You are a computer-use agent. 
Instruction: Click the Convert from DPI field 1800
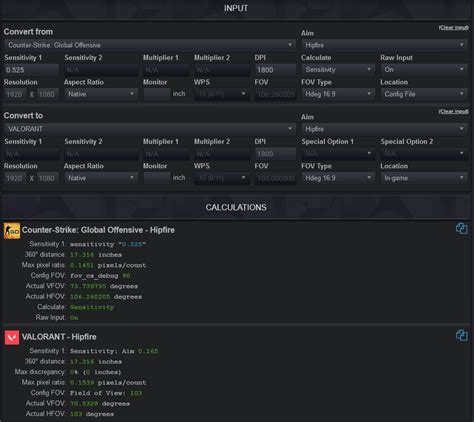point(275,70)
